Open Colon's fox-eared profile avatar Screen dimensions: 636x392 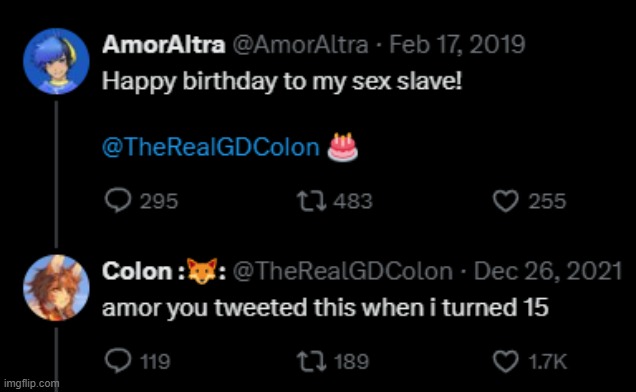(56, 288)
